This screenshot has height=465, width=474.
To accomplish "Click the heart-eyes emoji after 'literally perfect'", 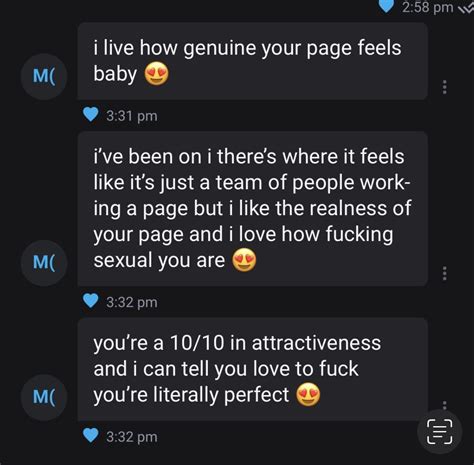I will (x=308, y=395).
